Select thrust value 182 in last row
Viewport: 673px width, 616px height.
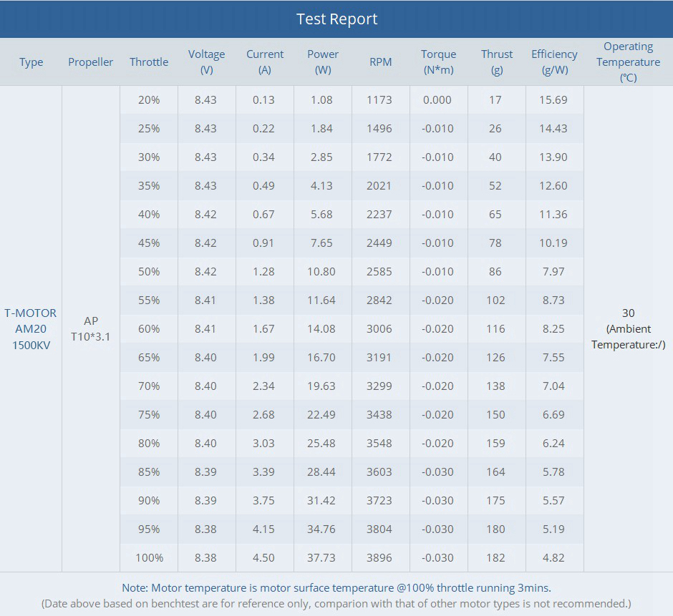495,558
